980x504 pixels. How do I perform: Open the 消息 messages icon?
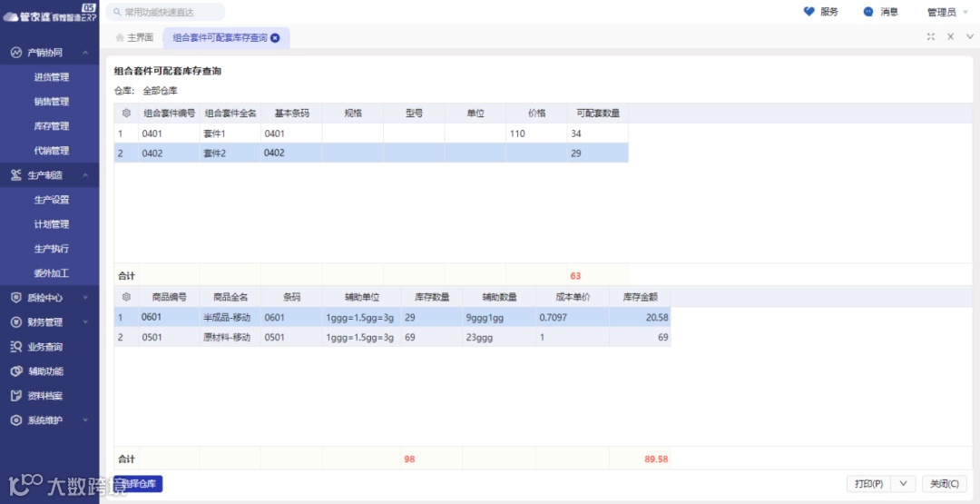868,12
